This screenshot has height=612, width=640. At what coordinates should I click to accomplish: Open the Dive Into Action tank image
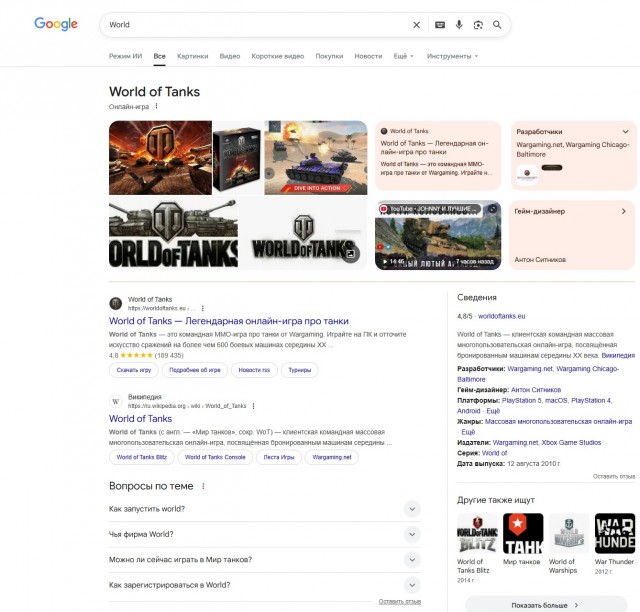pyautogui.click(x=316, y=158)
